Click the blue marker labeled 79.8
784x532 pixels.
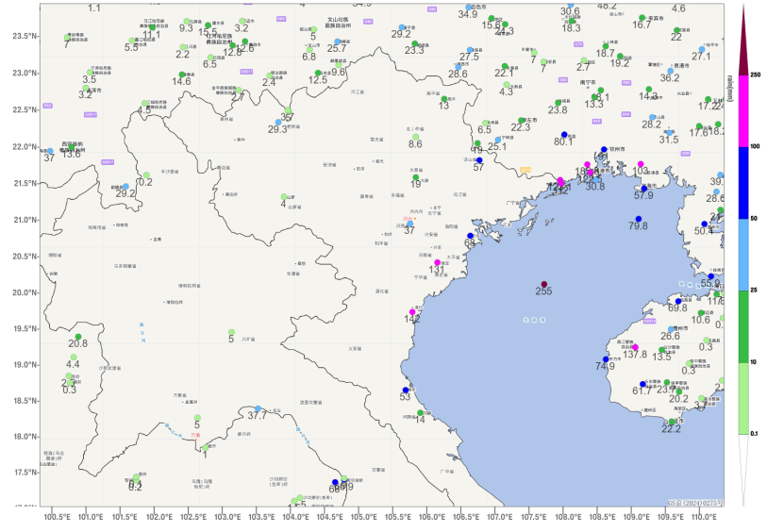pyautogui.click(x=639, y=219)
